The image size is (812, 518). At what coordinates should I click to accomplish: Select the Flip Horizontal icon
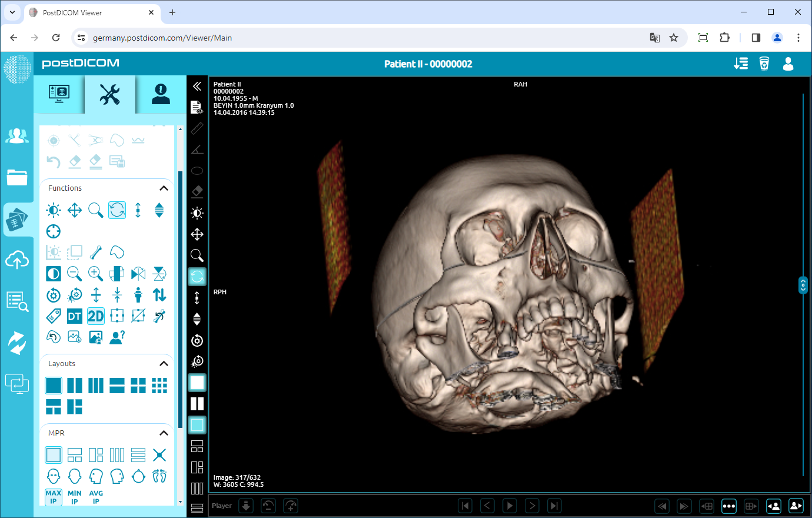click(138, 274)
